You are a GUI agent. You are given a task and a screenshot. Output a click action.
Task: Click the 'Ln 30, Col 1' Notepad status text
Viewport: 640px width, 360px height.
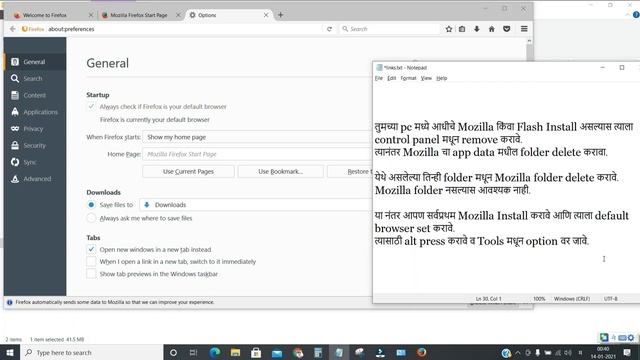pyautogui.click(x=489, y=299)
